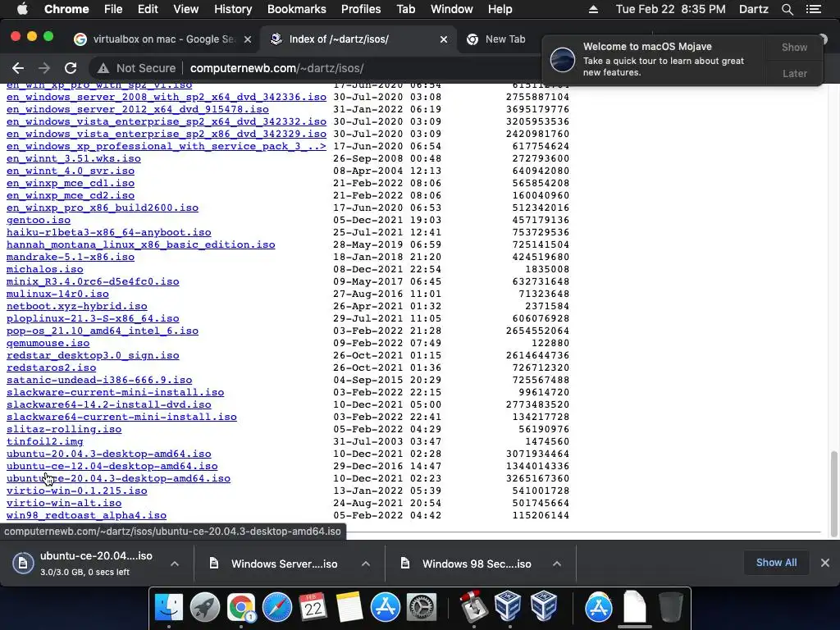The image size is (840, 630).
Task: Open the Profiles menu
Action: coord(361,9)
